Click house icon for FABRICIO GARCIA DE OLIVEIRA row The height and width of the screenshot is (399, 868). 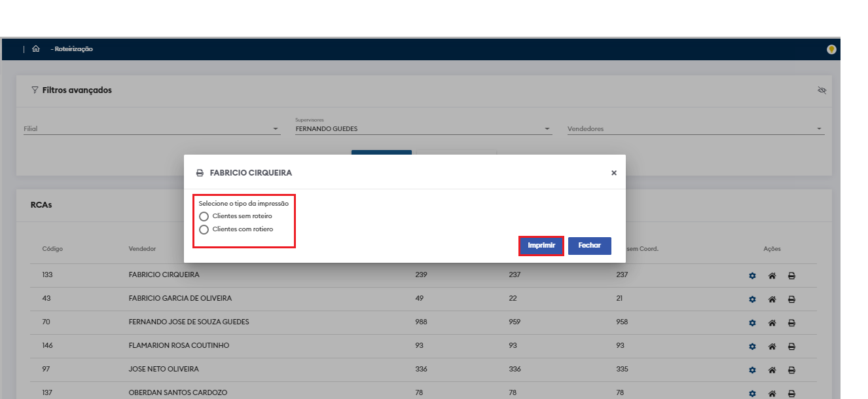point(772,299)
